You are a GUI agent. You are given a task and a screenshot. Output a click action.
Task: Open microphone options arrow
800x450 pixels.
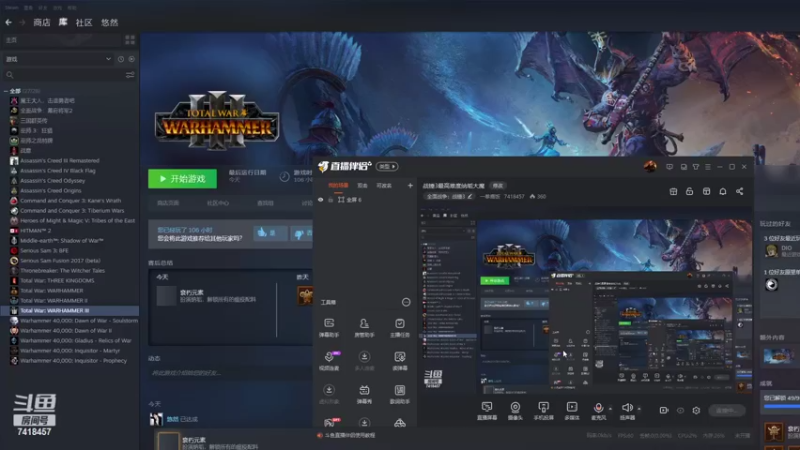click(x=610, y=409)
